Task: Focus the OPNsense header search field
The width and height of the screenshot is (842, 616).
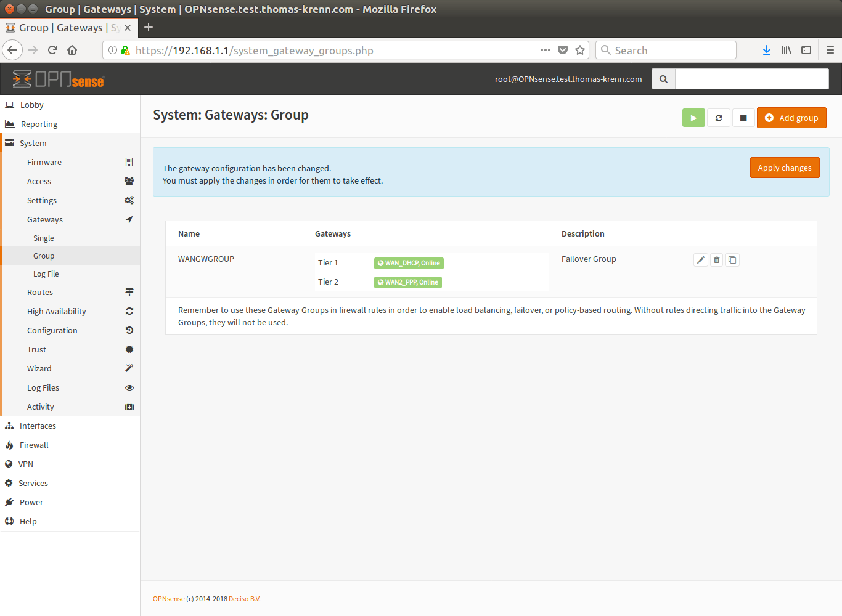Action: click(x=752, y=79)
